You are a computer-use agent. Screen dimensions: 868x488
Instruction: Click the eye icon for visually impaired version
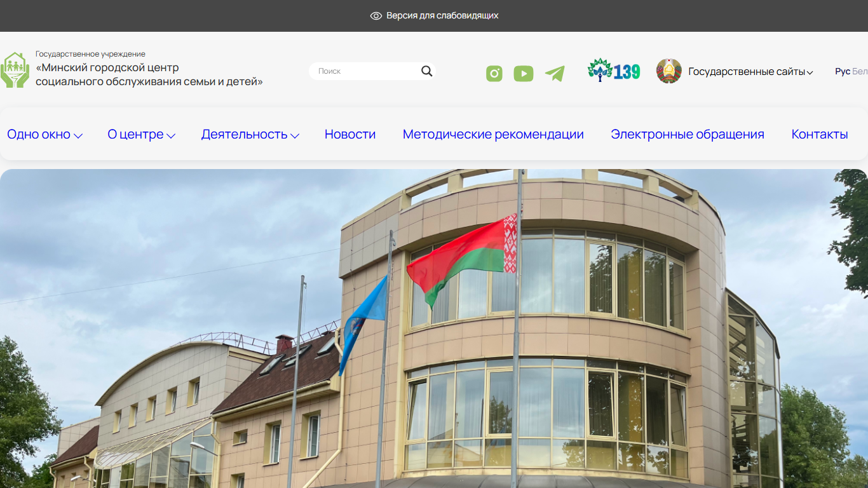pos(376,16)
